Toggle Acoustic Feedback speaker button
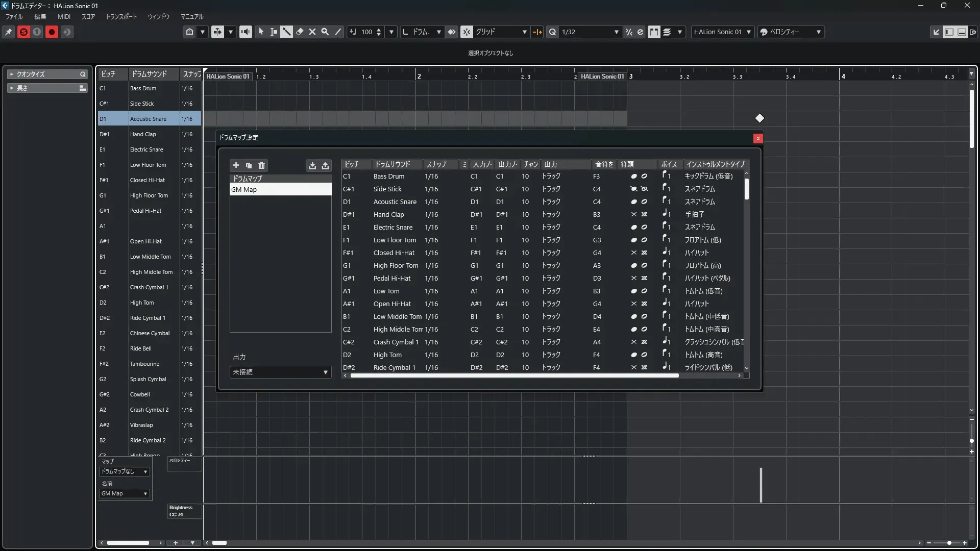 click(x=246, y=32)
